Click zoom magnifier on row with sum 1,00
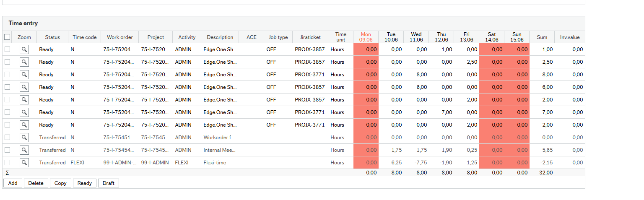 click(24, 49)
